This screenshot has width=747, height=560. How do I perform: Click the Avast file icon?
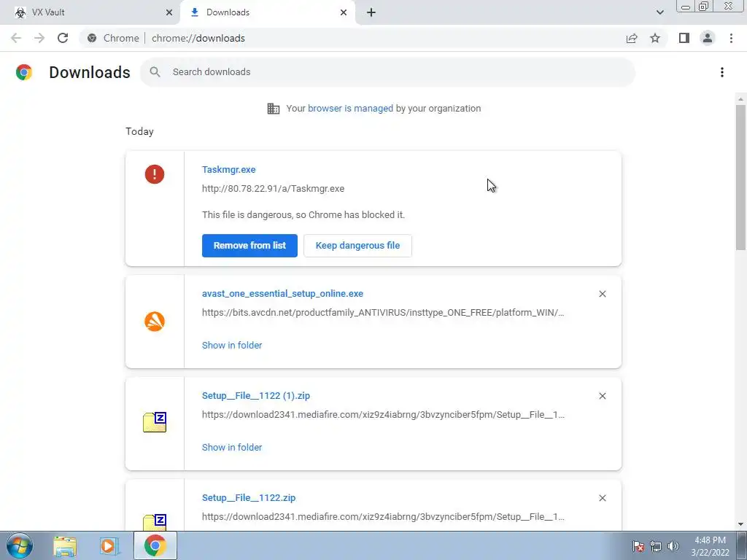[x=155, y=322]
